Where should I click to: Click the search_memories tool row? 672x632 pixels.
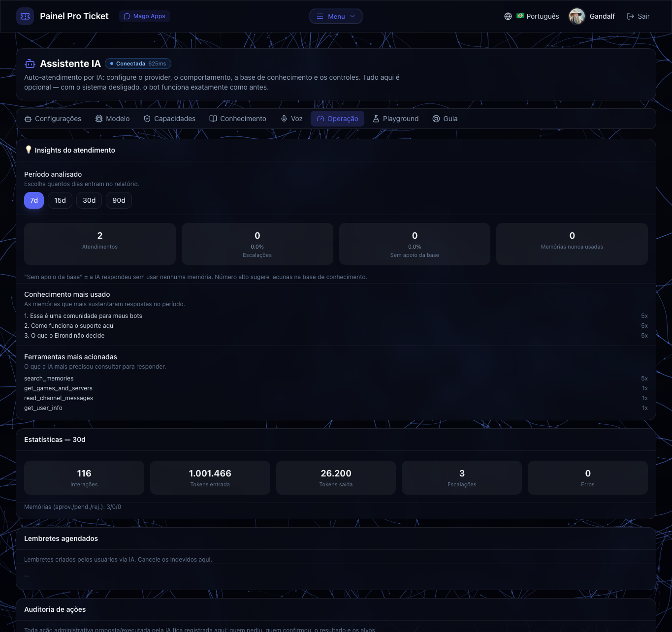(x=336, y=379)
